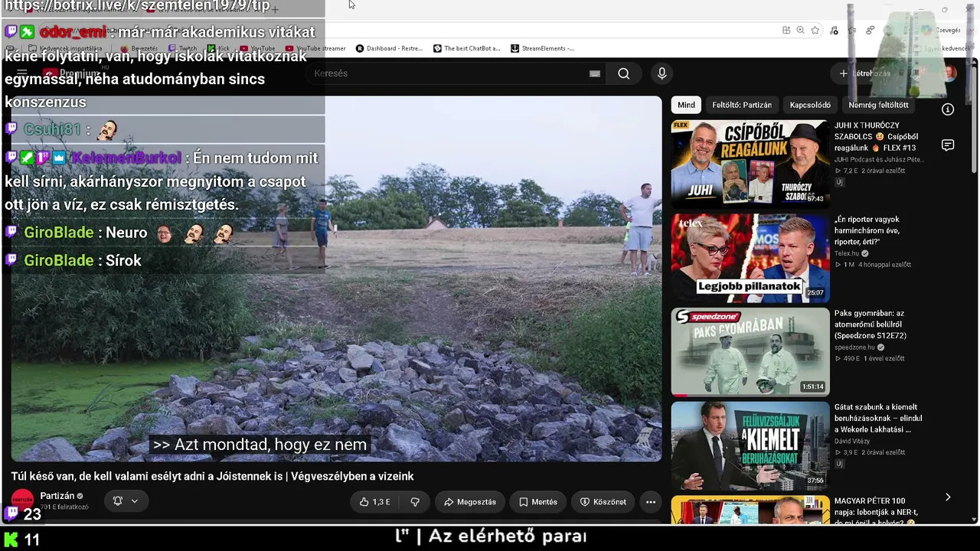
Task: Open the speedzone.hu channel name
Action: click(x=855, y=347)
